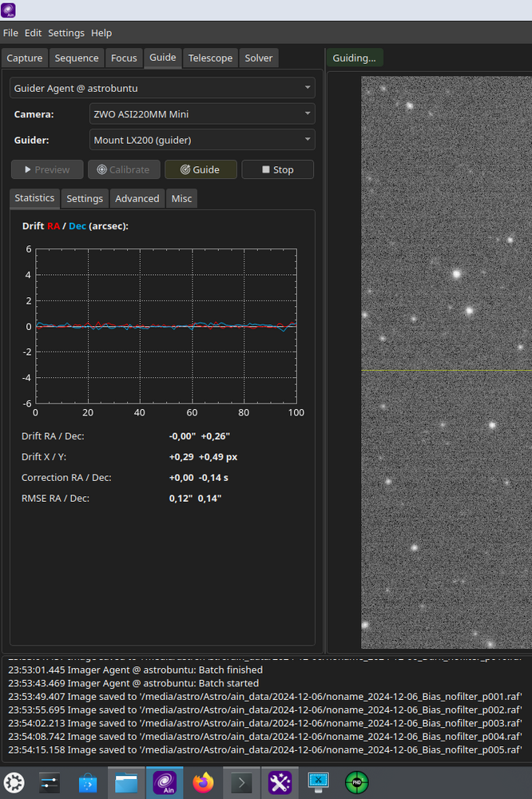532x799 pixels.
Task: Launch the PHD2 guiding taskbar icon
Action: click(356, 782)
